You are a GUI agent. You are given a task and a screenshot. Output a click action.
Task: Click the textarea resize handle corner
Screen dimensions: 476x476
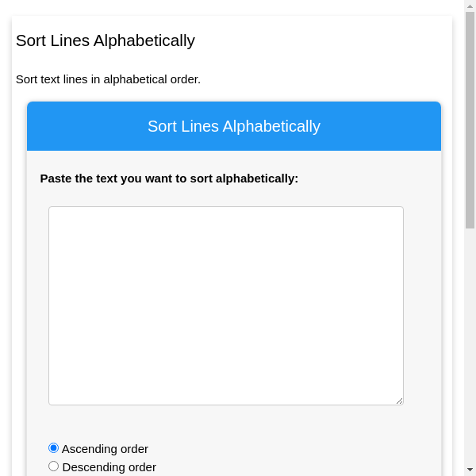coord(399,401)
